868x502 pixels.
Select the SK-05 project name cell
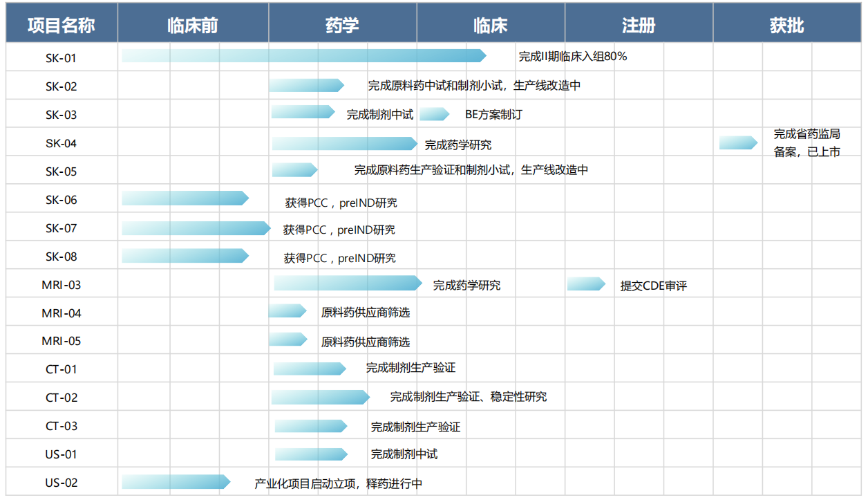(x=62, y=171)
